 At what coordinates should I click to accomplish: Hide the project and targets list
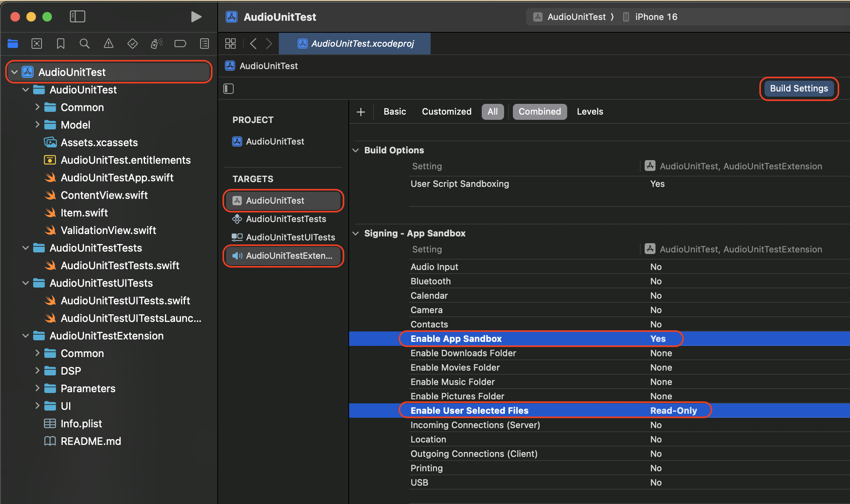coord(228,89)
